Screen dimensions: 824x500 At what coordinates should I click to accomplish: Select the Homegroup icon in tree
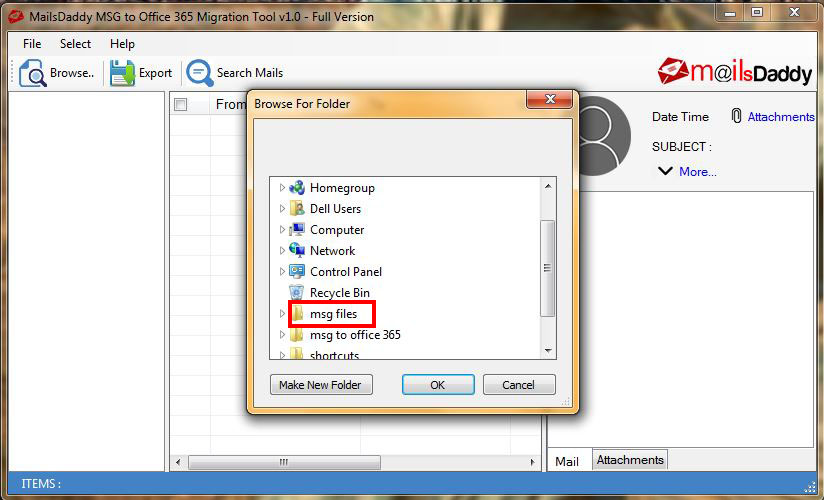[296, 188]
